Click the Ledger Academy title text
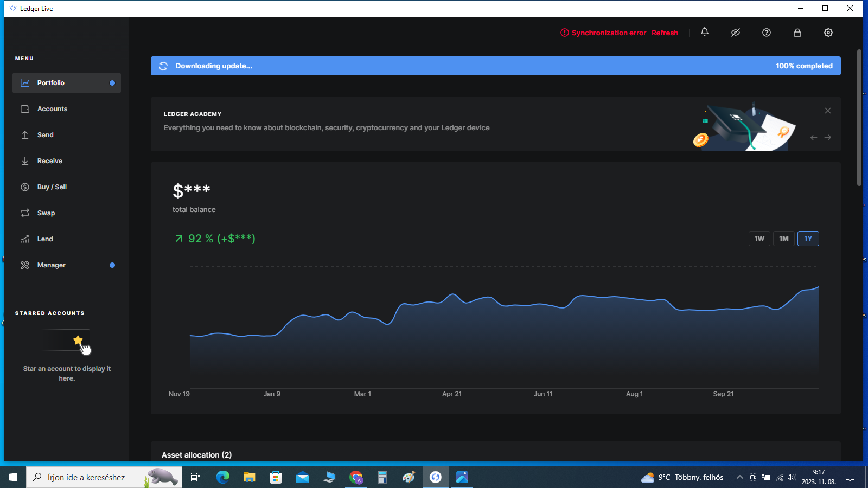Screen dimensions: 868x488 [x=193, y=114]
